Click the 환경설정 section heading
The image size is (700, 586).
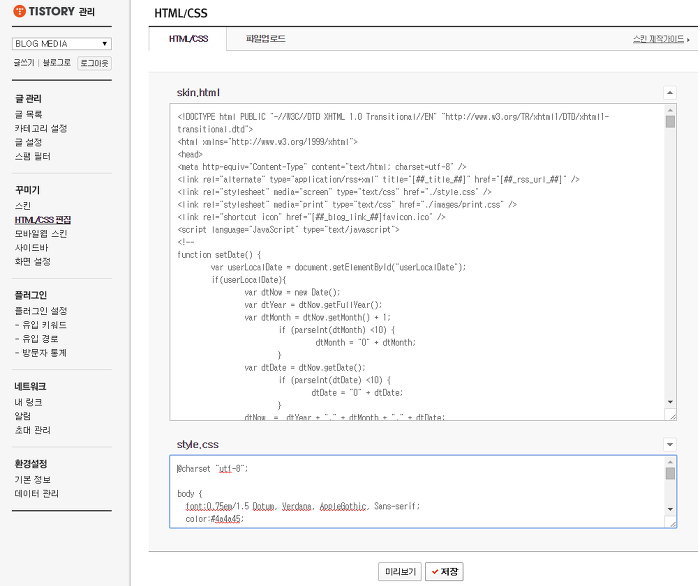click(x=31, y=464)
